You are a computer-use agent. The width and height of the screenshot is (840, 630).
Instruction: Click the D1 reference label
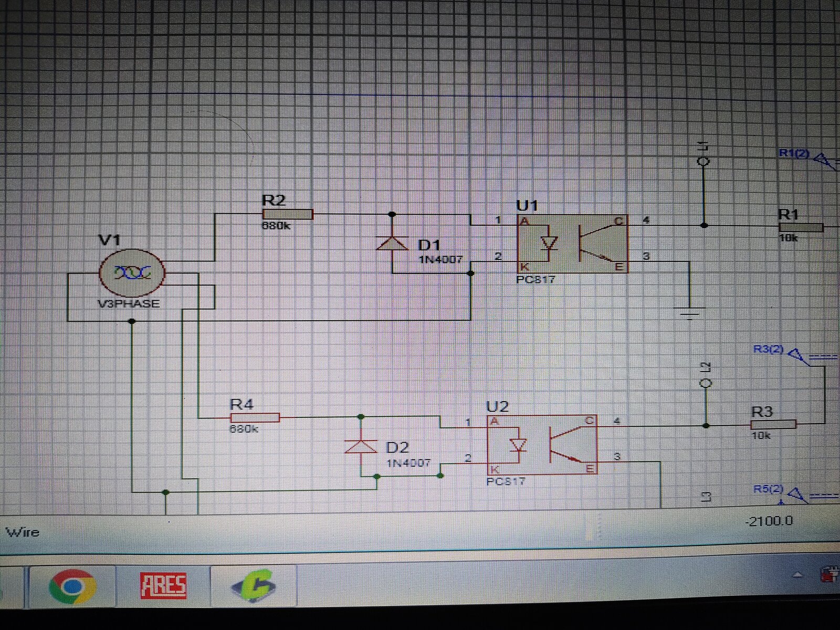429,245
